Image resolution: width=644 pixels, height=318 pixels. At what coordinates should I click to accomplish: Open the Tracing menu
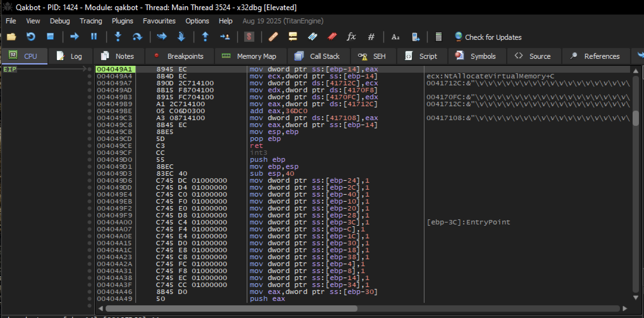[91, 21]
